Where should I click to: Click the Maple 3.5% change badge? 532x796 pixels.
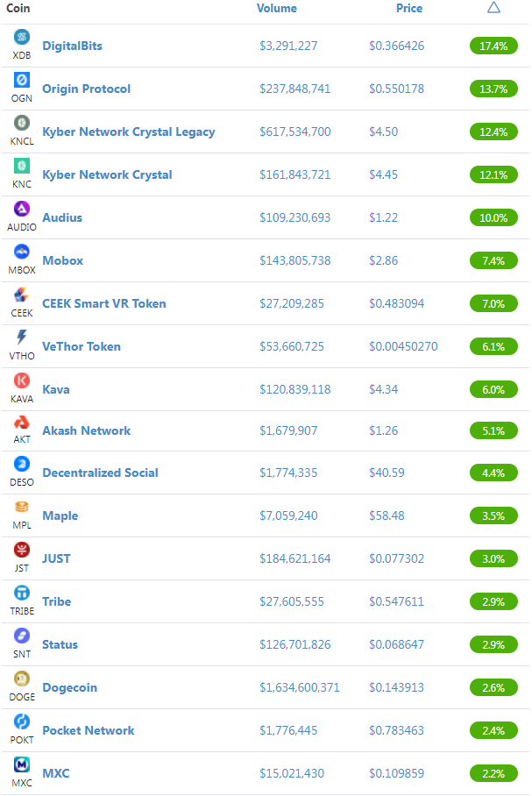pos(493,515)
